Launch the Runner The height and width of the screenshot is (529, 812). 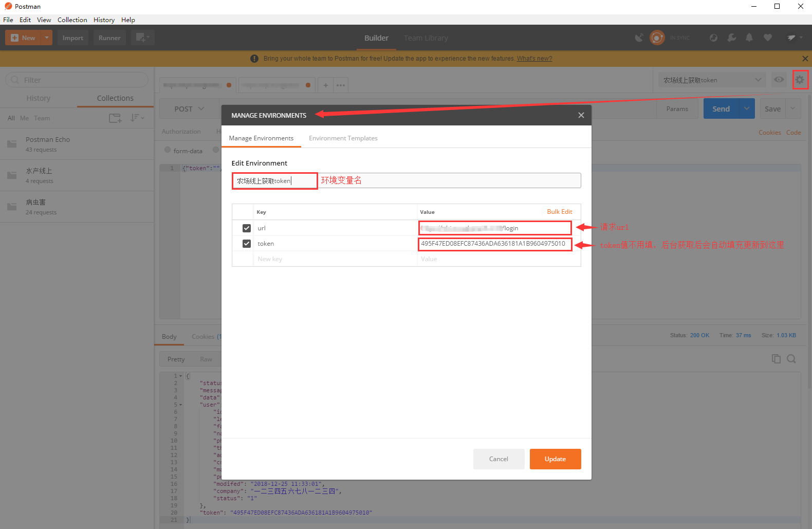[x=109, y=38]
